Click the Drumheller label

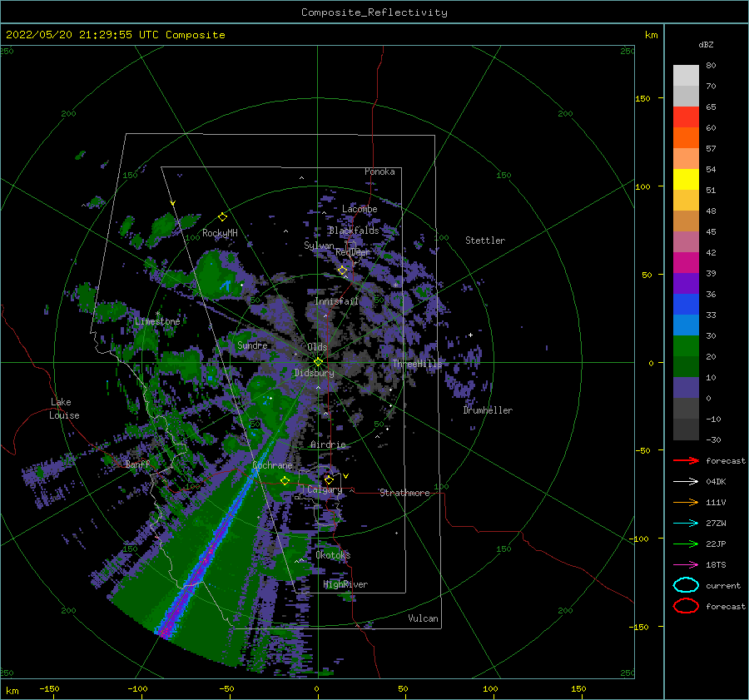[488, 410]
